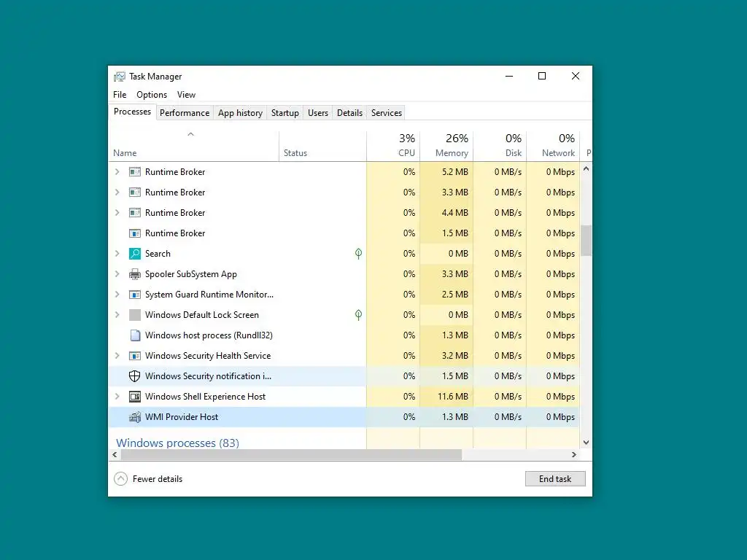The width and height of the screenshot is (747, 560).
Task: Switch to the Services tab
Action: pos(387,113)
